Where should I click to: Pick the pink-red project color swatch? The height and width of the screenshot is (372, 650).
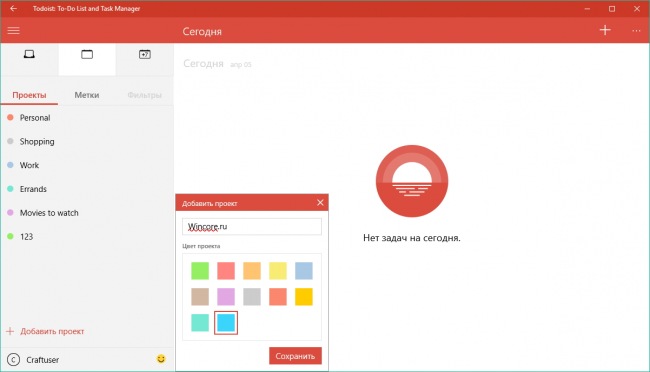(226, 271)
